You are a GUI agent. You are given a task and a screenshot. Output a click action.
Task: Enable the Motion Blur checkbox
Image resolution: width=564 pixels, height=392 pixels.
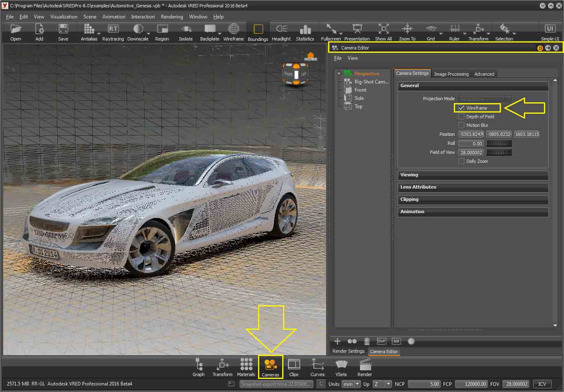(x=461, y=125)
